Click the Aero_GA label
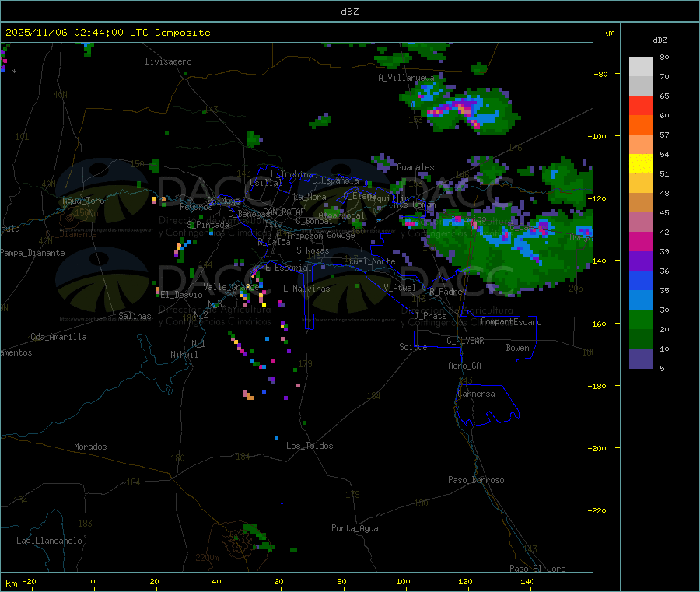The image size is (700, 592). click(x=464, y=366)
